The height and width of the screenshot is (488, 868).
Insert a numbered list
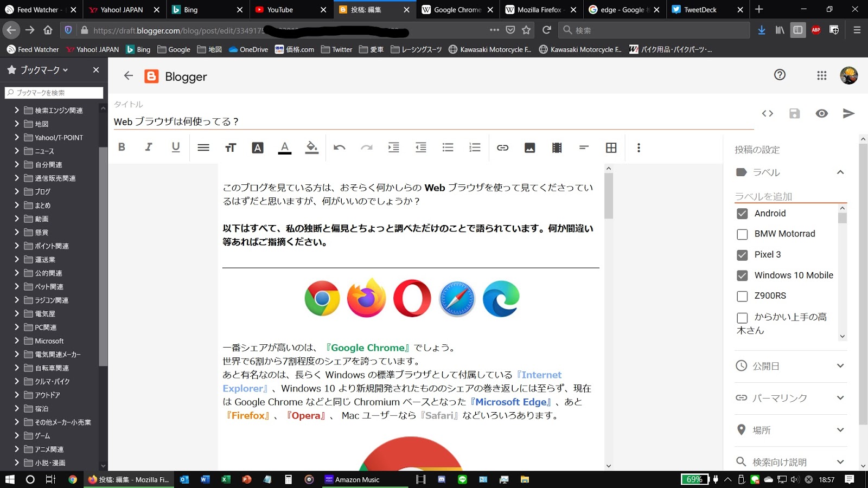click(475, 147)
